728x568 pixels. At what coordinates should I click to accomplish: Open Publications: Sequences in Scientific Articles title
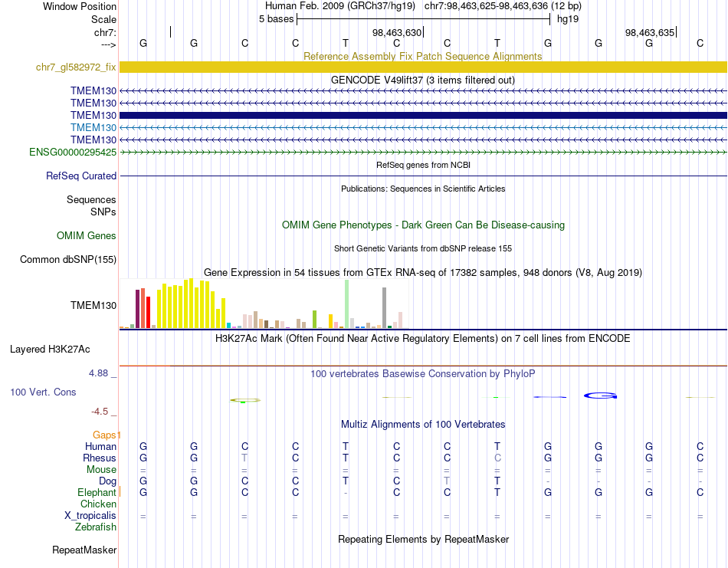(423, 189)
